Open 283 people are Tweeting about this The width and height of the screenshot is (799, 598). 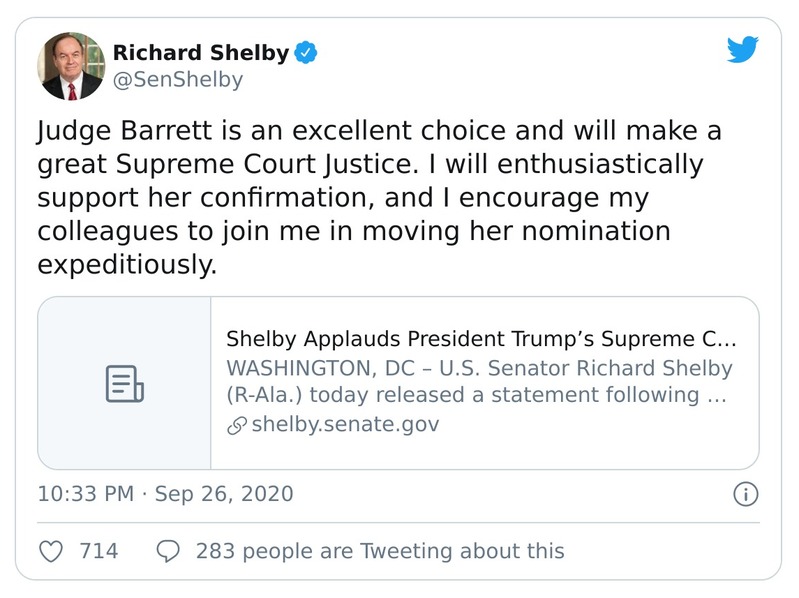click(380, 550)
